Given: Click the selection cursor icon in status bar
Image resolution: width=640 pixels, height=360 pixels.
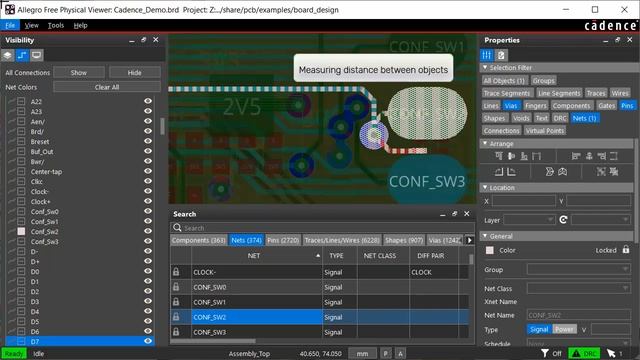Looking at the screenshot, I should (611, 353).
